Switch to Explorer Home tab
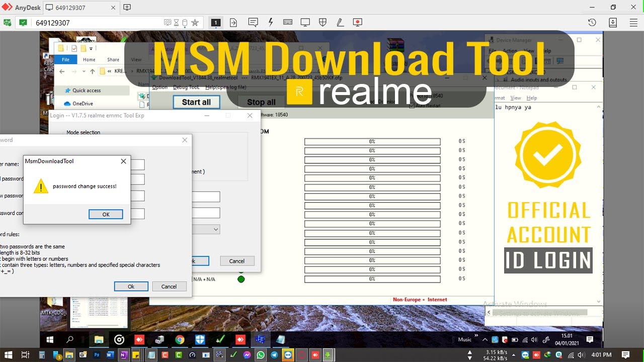The height and width of the screenshot is (362, 644). [x=89, y=59]
